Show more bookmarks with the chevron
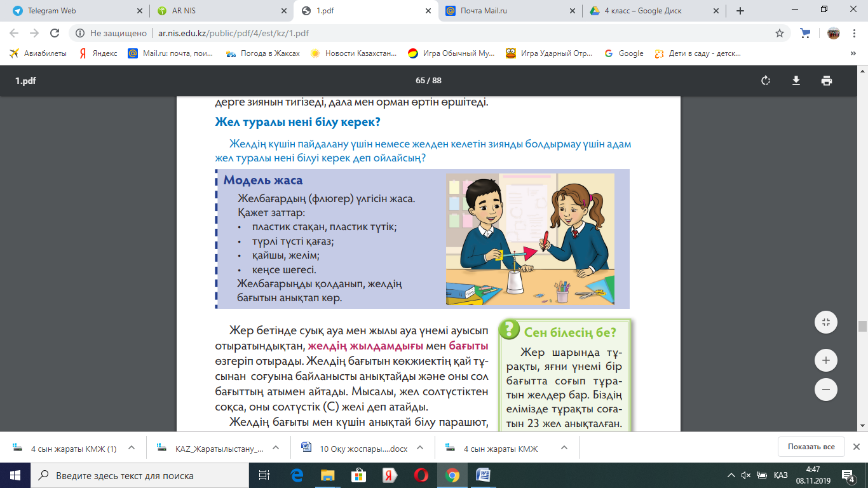The image size is (868, 488). coord(853,53)
